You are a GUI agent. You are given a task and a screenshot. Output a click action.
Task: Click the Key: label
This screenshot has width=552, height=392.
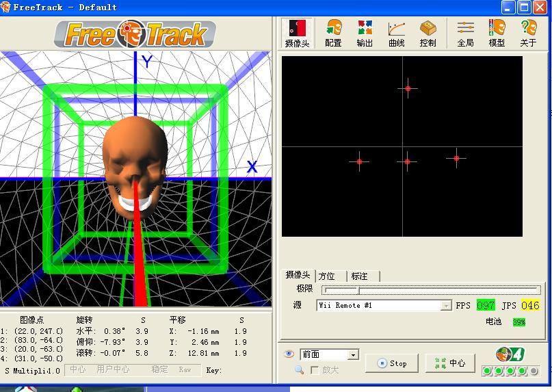pos(214,370)
